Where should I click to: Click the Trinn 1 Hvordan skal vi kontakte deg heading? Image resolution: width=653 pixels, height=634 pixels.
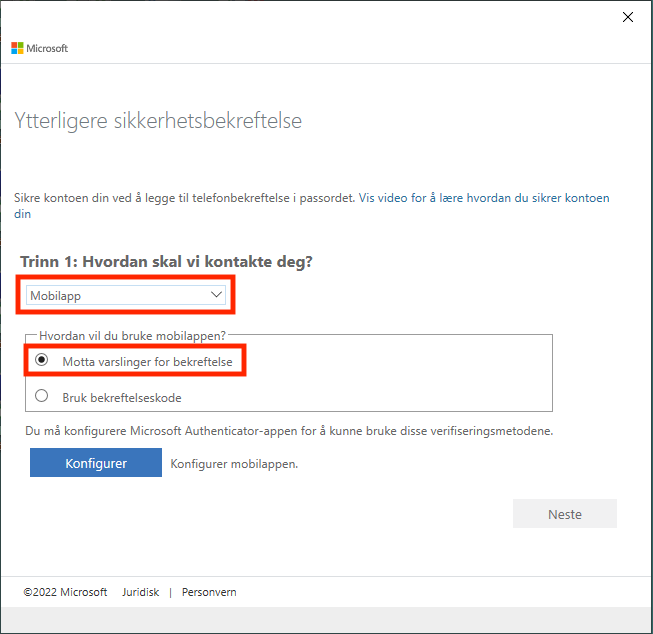coord(166,262)
